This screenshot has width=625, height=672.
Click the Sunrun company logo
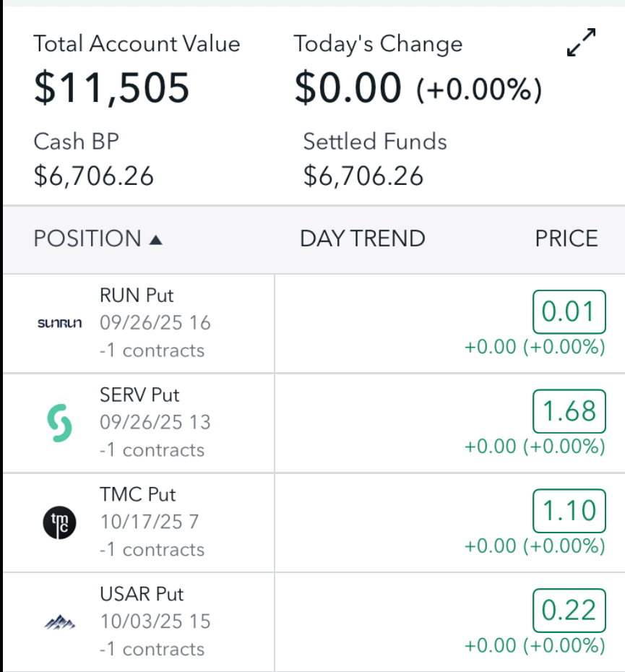tap(59, 323)
